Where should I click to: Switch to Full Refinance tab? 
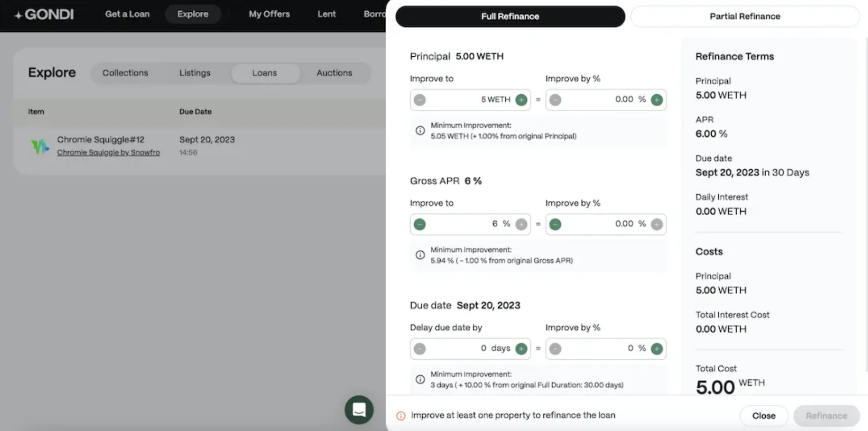[x=510, y=16]
